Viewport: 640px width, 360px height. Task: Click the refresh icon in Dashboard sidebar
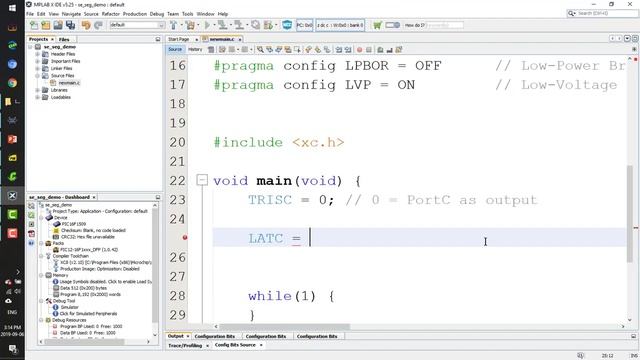[31, 215]
